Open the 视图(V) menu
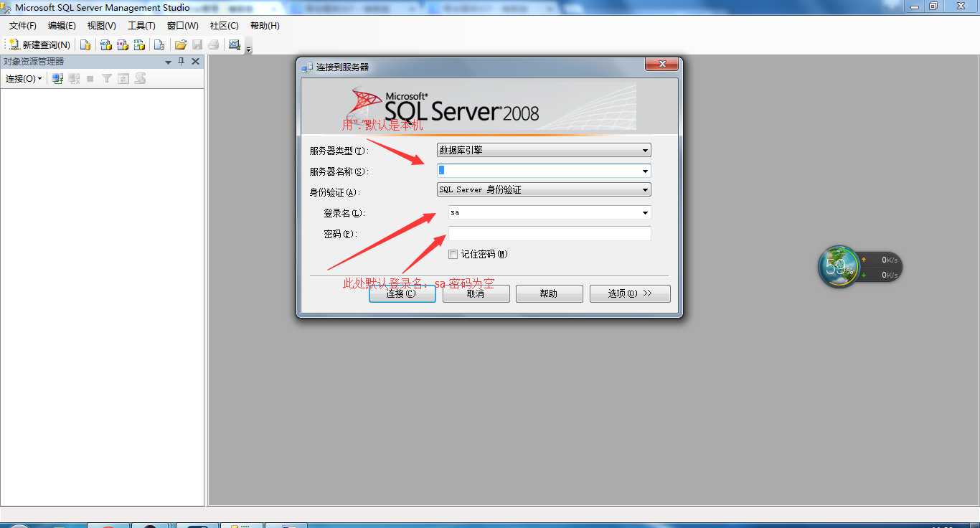The image size is (980, 528). pyautogui.click(x=102, y=25)
